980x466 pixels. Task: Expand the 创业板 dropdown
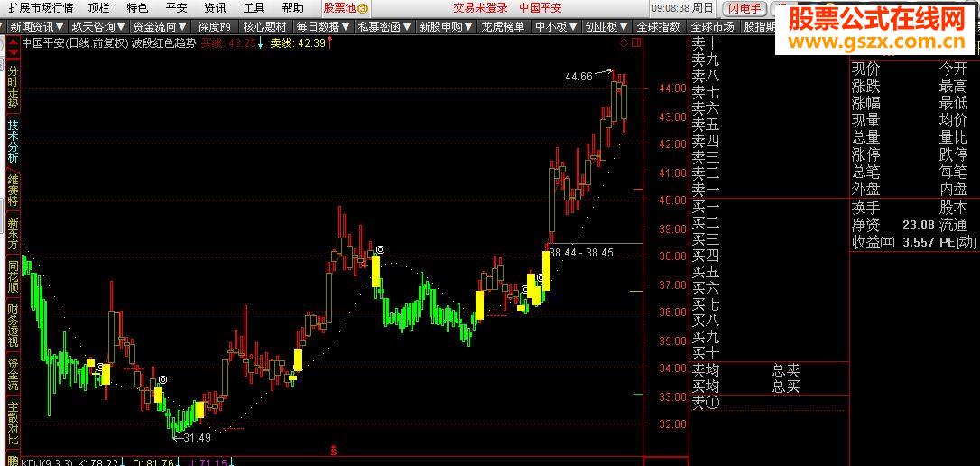(x=606, y=27)
